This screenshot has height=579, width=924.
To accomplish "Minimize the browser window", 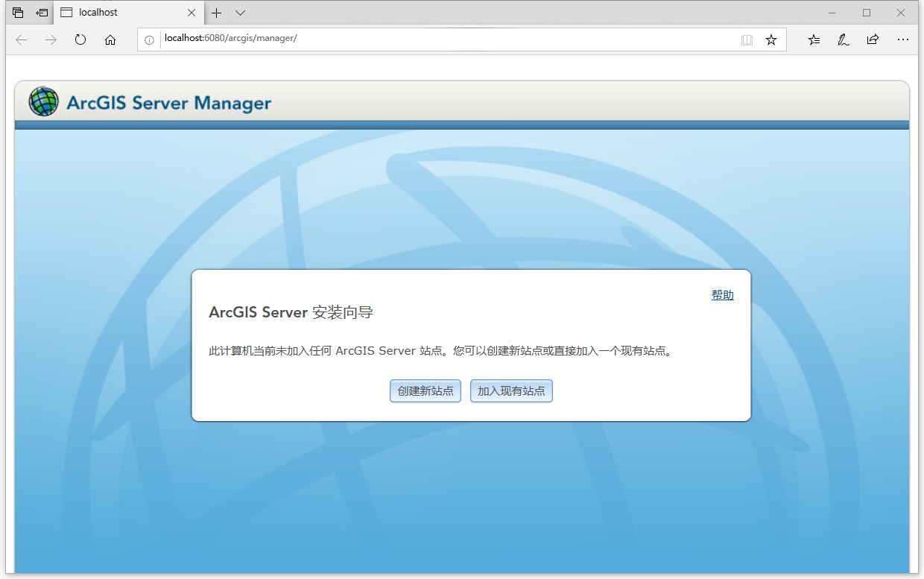I will 832,13.
